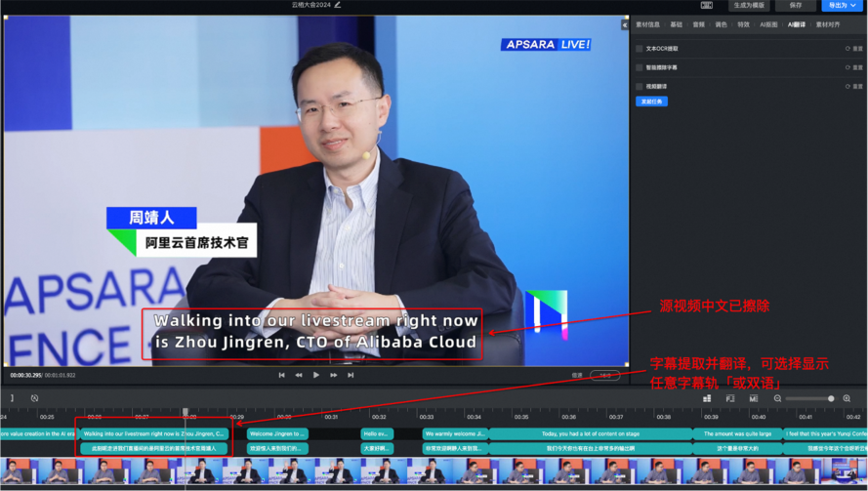Click the 保存 button

[796, 5]
